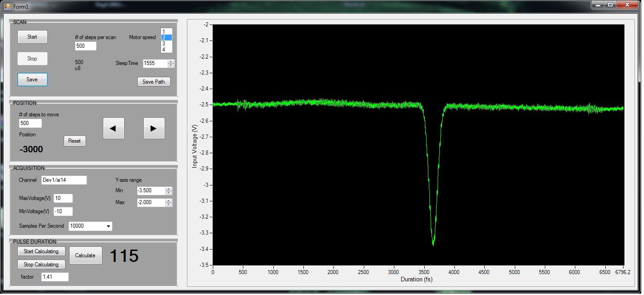This screenshot has width=644, height=295.
Task: Click the Form1 window icon
Action: coord(7,6)
